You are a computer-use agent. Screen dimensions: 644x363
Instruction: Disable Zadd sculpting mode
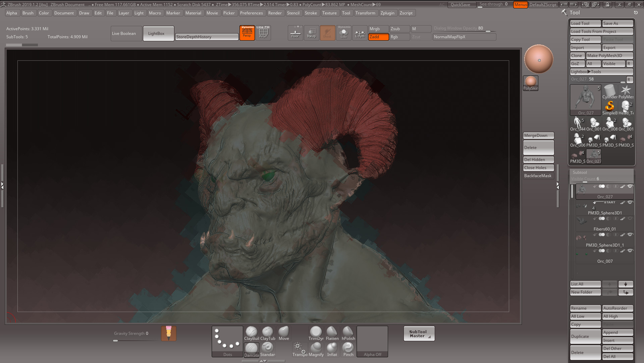pos(378,37)
